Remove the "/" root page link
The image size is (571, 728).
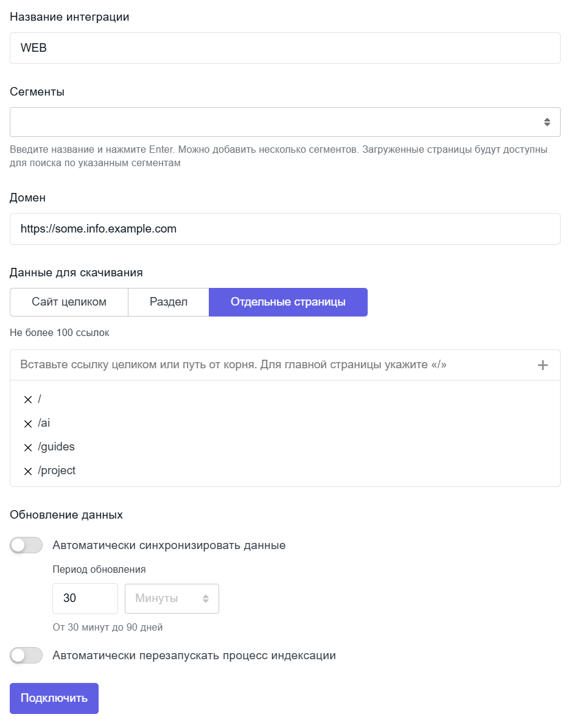[x=27, y=400]
